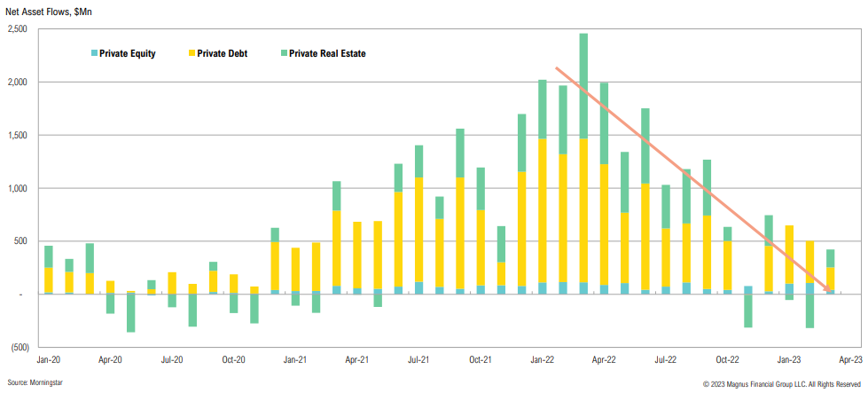Click the (500) y-axis label
Viewport: 868px width, 393px height.
(x=20, y=347)
